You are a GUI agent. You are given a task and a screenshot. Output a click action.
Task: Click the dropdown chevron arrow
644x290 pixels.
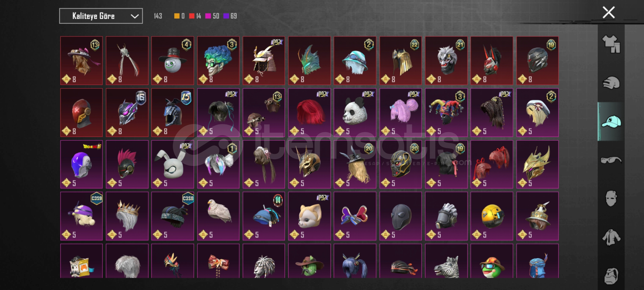pos(134,16)
